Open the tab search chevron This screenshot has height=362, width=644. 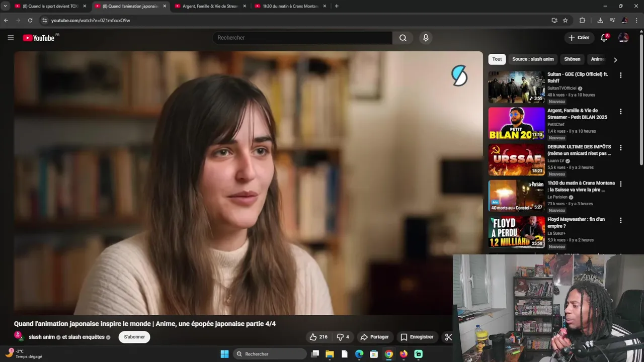pos(5,6)
